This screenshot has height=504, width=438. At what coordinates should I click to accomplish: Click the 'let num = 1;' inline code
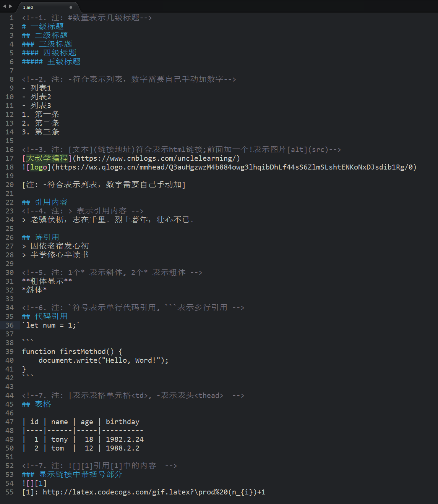click(50, 325)
